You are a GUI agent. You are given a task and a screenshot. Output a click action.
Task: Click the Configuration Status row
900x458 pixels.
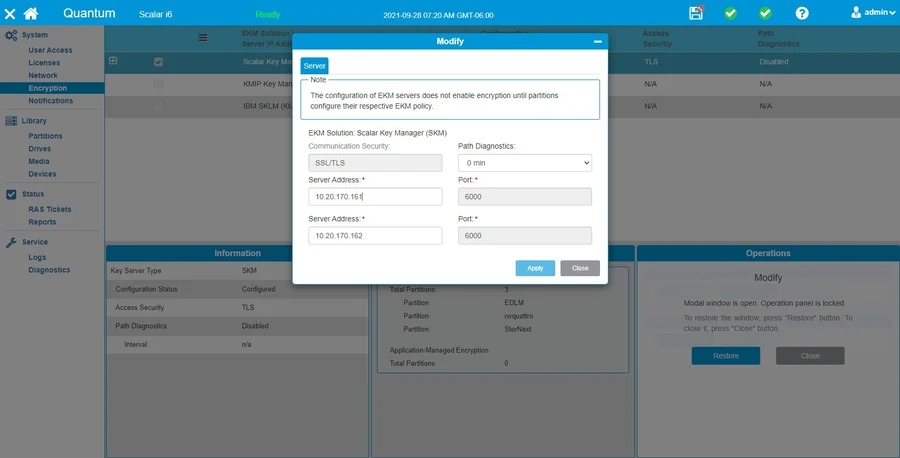(237, 289)
